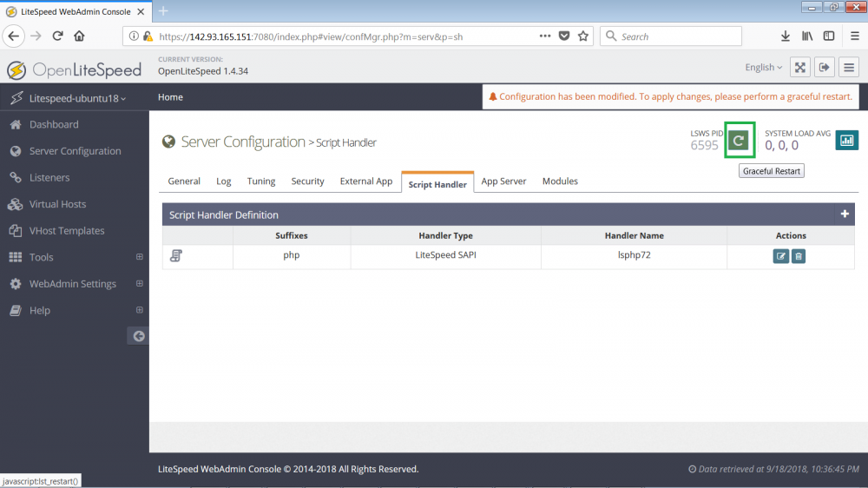The image size is (868, 488).
Task: Switch to the Log tab
Action: tap(224, 181)
